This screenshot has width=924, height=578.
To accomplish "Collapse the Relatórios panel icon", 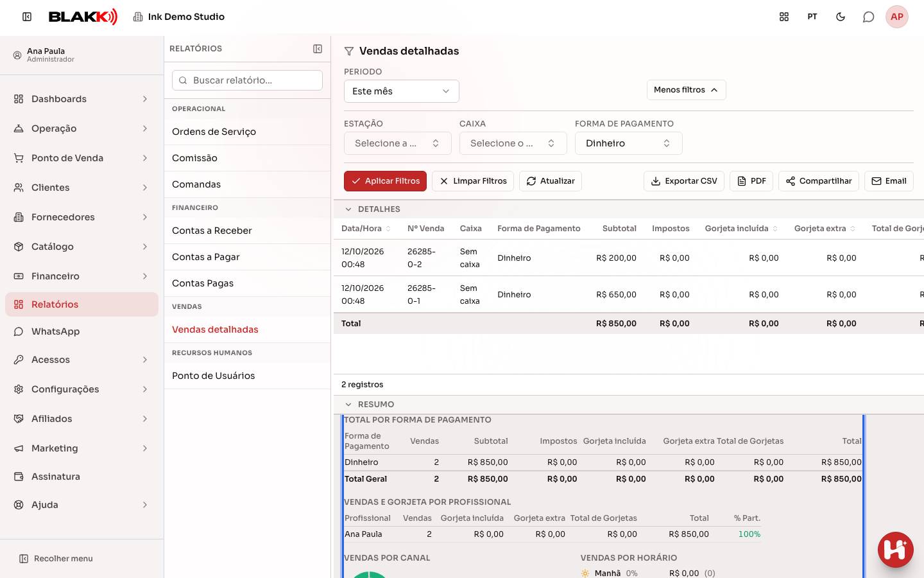I will point(318,49).
